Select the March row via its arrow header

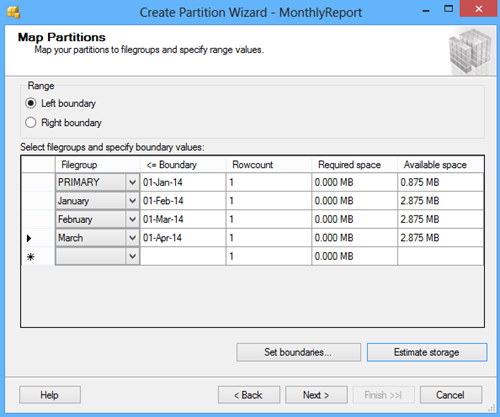pyautogui.click(x=38, y=238)
